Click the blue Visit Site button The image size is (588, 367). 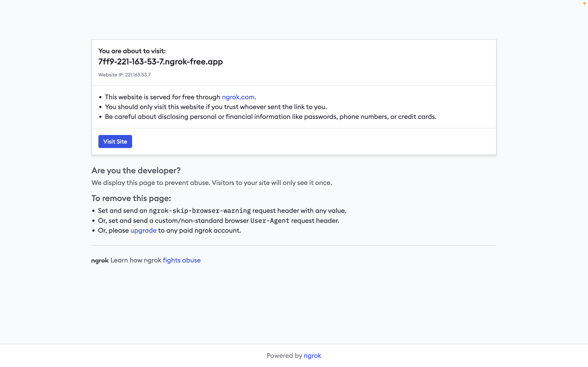(115, 141)
